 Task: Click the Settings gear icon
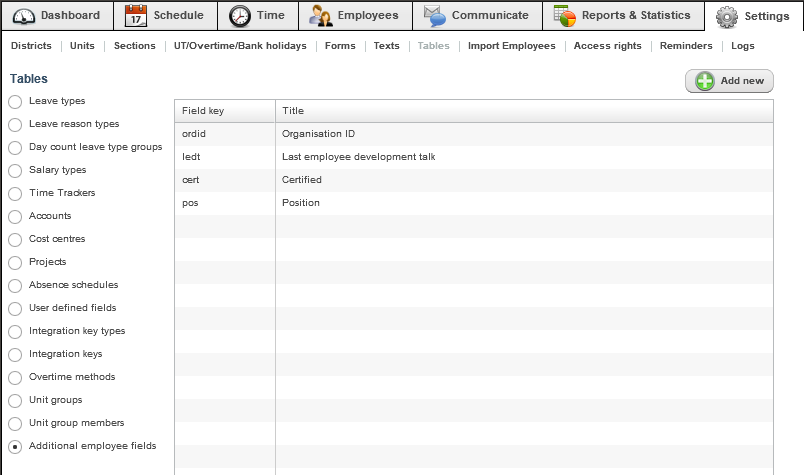(727, 17)
